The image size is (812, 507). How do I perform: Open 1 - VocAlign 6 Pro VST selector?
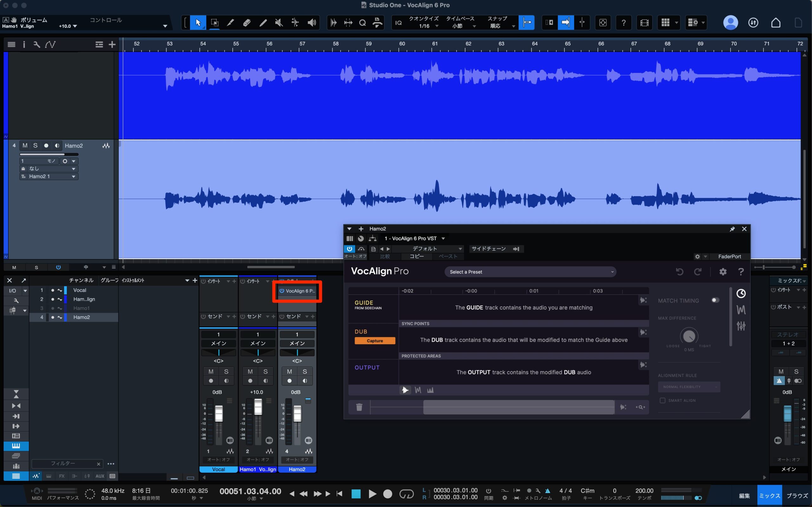[415, 238]
